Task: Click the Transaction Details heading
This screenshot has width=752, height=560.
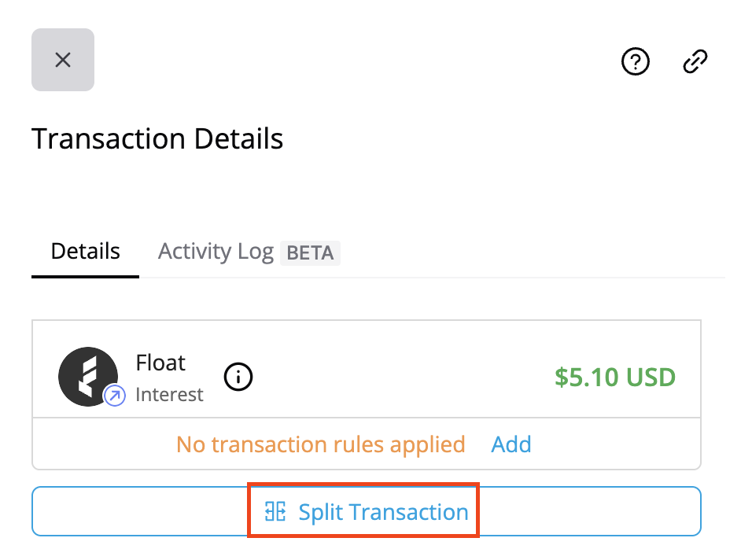Action: coord(157,138)
